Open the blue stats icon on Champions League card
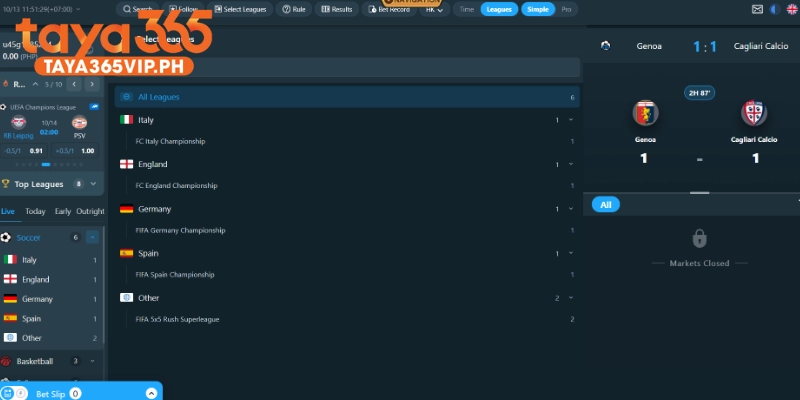800x400 pixels. pos(94,107)
